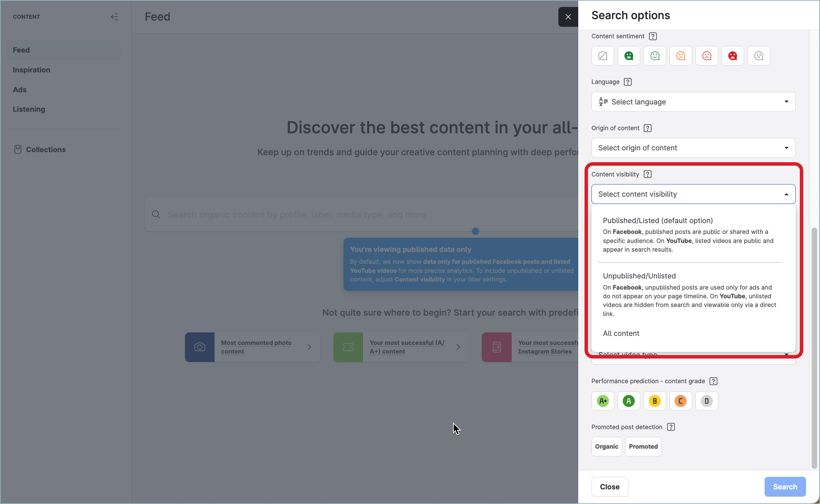Select the green positive sentiment icon

[x=628, y=55]
